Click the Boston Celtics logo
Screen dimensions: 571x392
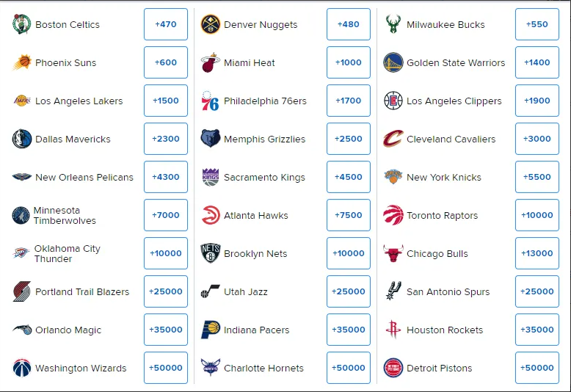(21, 24)
